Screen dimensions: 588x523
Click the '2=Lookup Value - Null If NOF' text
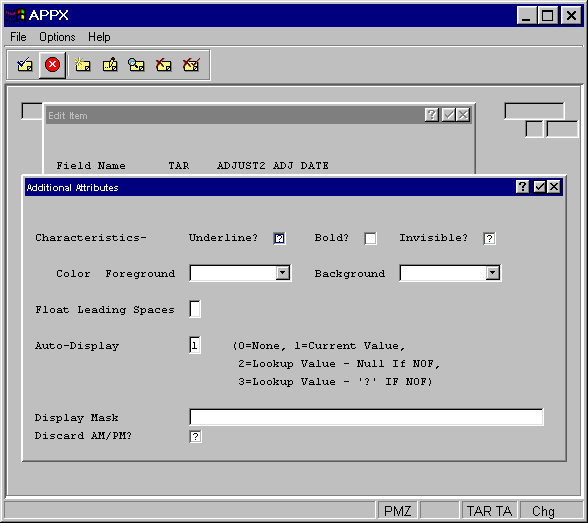pyautogui.click(x=339, y=364)
